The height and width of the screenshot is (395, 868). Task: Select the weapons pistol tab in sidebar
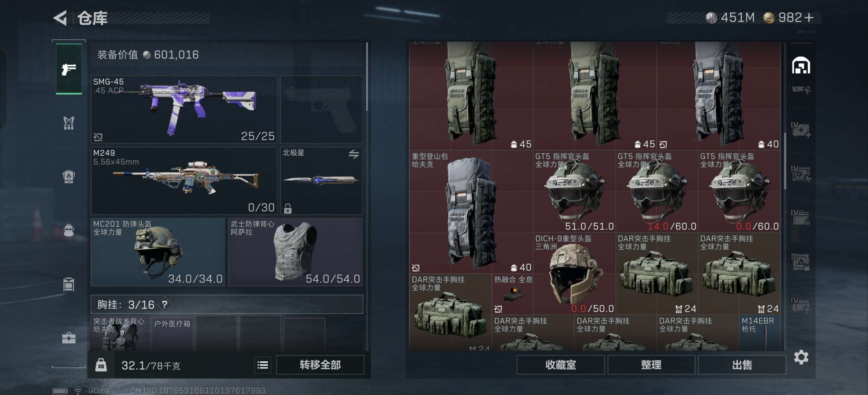[x=69, y=69]
